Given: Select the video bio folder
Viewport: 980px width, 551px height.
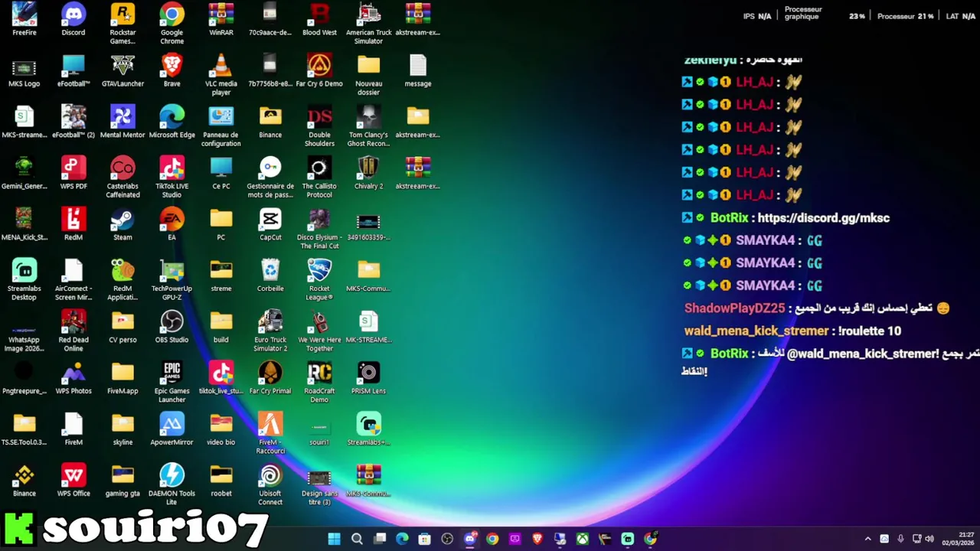Looking at the screenshot, I should click(221, 429).
